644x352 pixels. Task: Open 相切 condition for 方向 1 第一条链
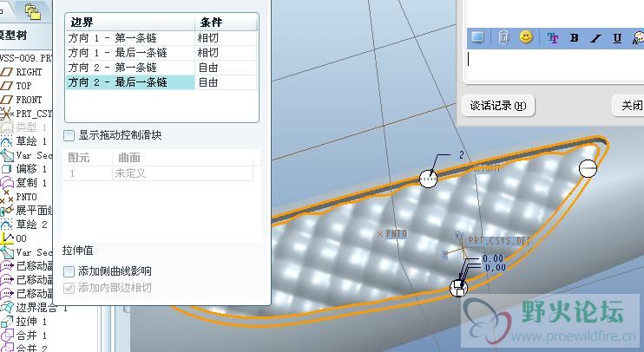coord(226,38)
